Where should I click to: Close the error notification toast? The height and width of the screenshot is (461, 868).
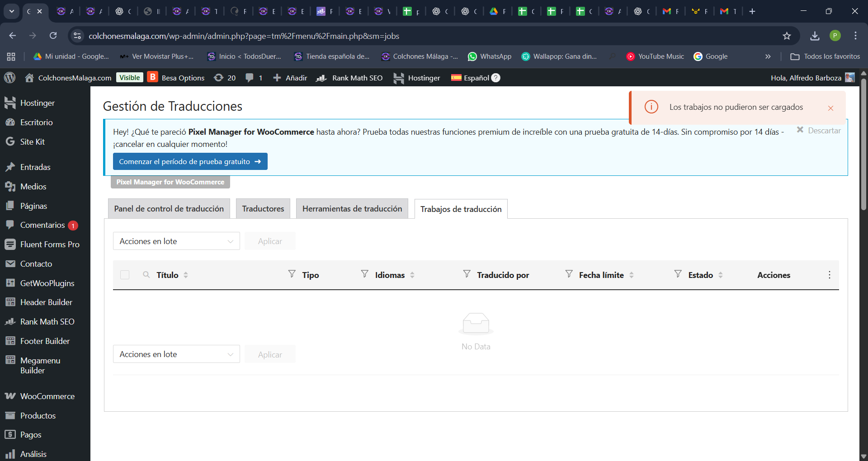830,108
